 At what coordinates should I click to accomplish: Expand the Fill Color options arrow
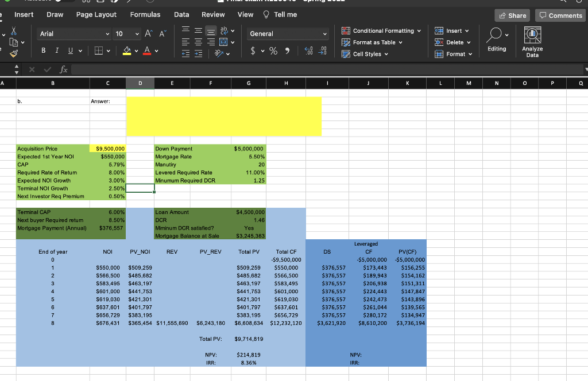coord(136,50)
